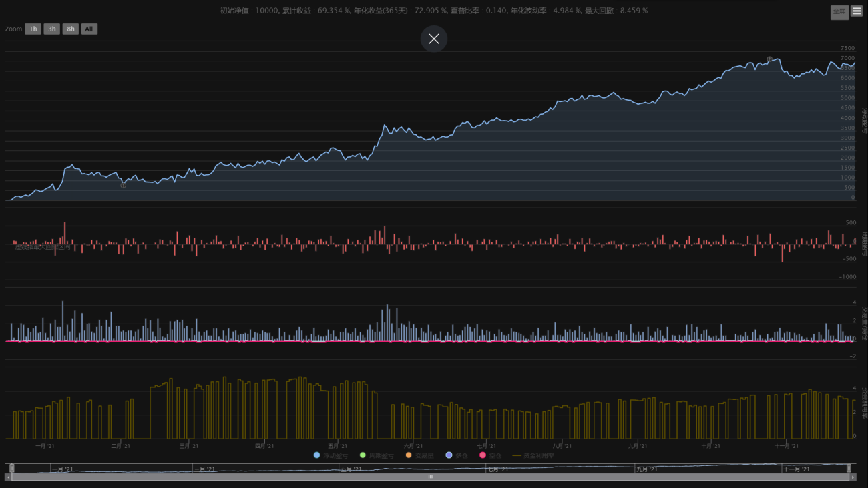This screenshot has width=868, height=488.
Task: Toggle the 浮动盈亏 legend series
Action: [331, 455]
